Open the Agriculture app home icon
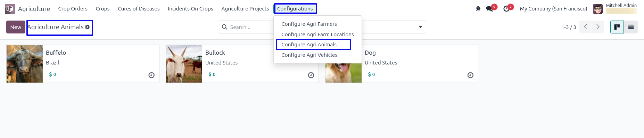 10,9
